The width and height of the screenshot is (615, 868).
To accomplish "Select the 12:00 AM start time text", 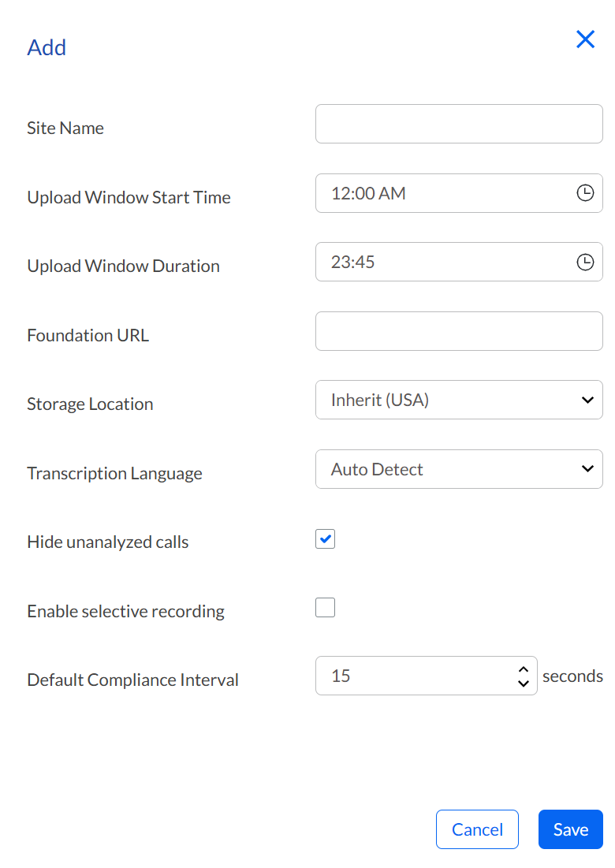I will pyautogui.click(x=368, y=193).
